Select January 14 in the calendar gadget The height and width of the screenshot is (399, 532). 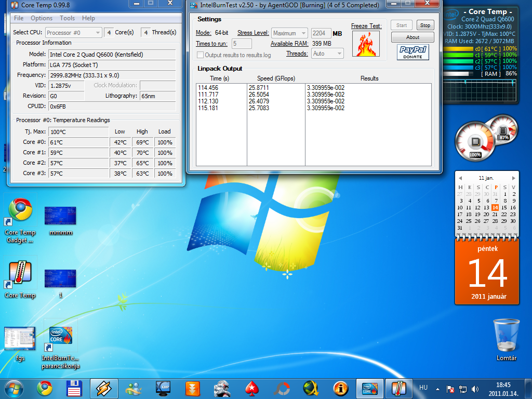[x=495, y=207]
